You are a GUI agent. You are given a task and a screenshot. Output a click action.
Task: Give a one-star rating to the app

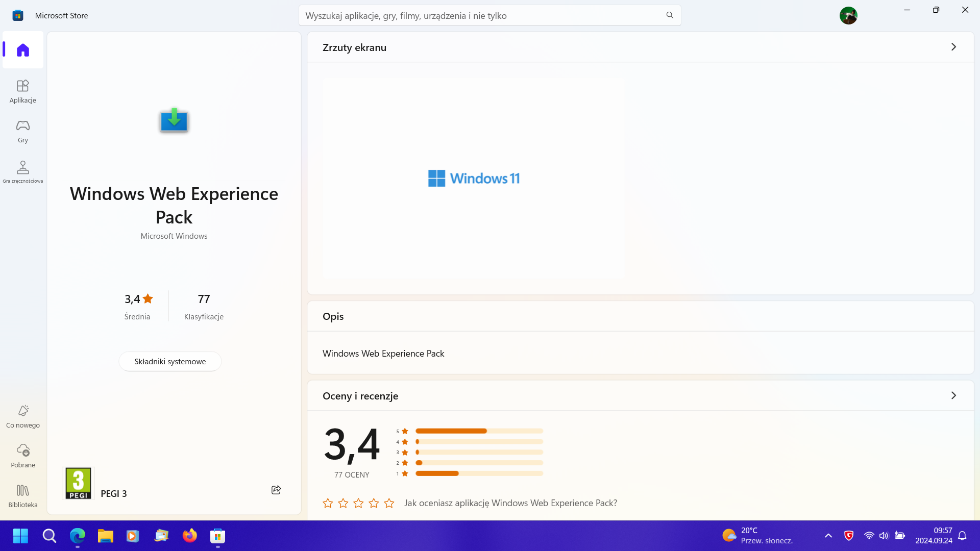pos(327,503)
